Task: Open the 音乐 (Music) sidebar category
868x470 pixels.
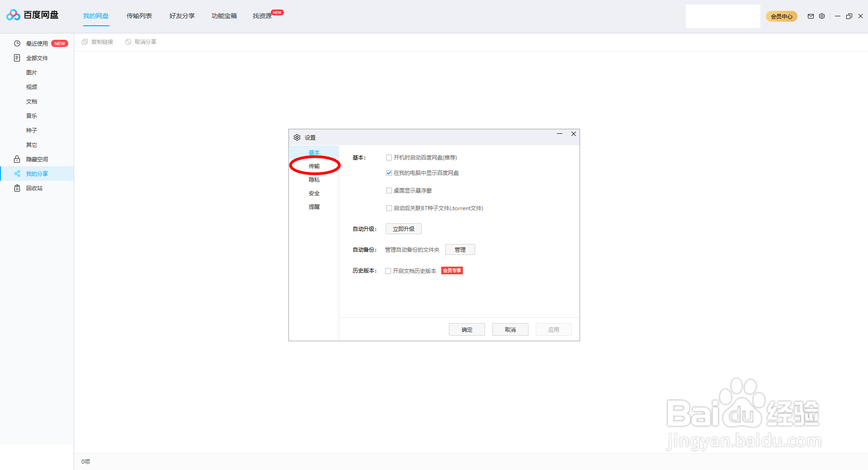Action: click(32, 116)
